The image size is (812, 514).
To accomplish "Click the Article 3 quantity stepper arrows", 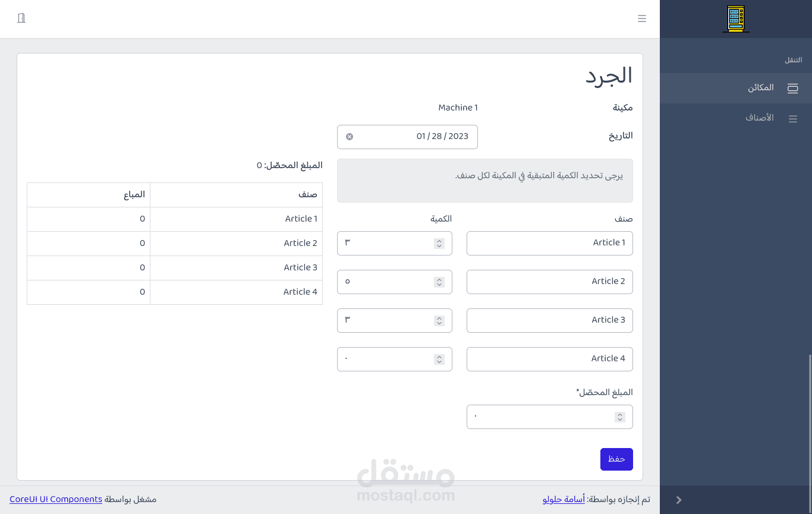I will pos(439,320).
